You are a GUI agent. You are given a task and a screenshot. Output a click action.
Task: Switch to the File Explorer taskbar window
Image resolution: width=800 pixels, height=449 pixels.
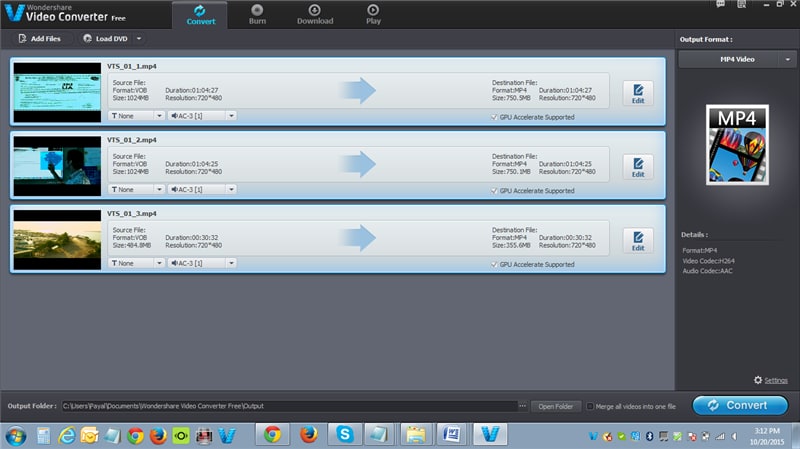pos(416,435)
